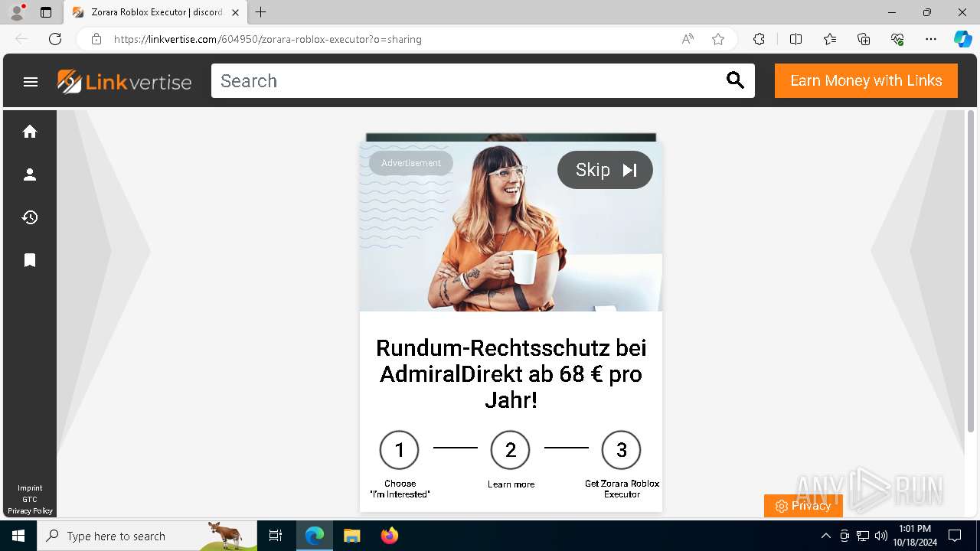Open the Favorites list icon

coord(830,39)
